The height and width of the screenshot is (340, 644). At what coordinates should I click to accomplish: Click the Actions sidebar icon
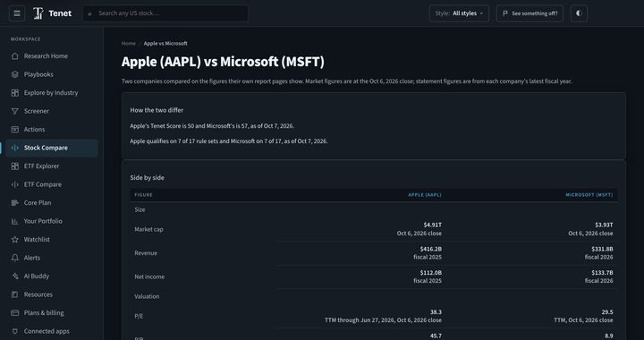pos(15,130)
